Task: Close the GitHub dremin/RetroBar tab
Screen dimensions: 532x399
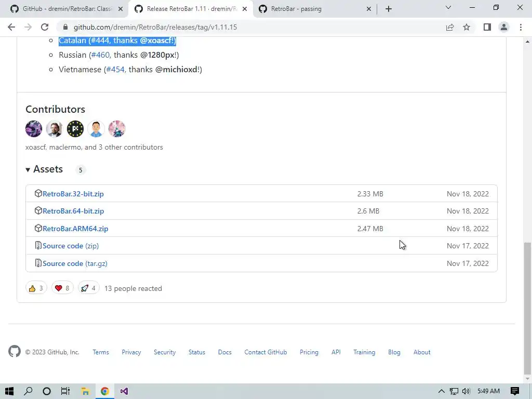Action: click(121, 9)
